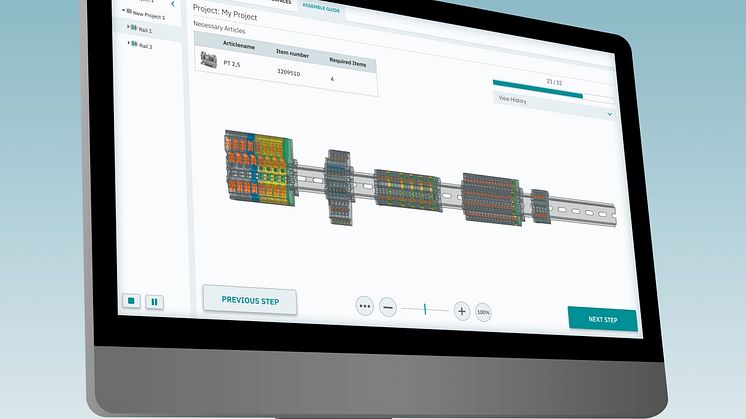The image size is (746, 419).
Task: Open the three-dot more options button
Action: tap(364, 308)
